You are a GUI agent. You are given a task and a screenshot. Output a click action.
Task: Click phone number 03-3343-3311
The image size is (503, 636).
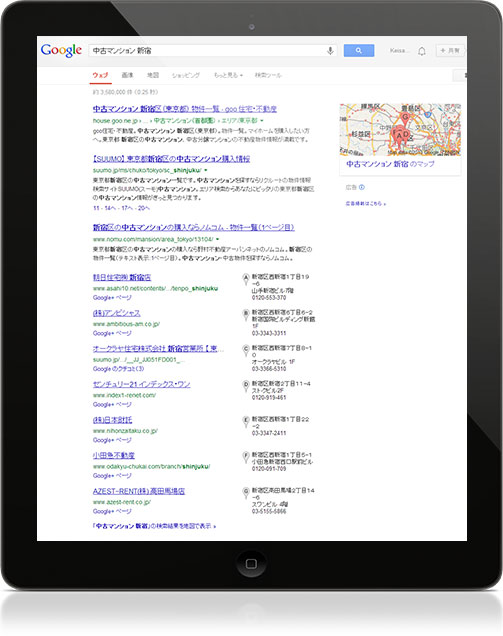(x=269, y=334)
